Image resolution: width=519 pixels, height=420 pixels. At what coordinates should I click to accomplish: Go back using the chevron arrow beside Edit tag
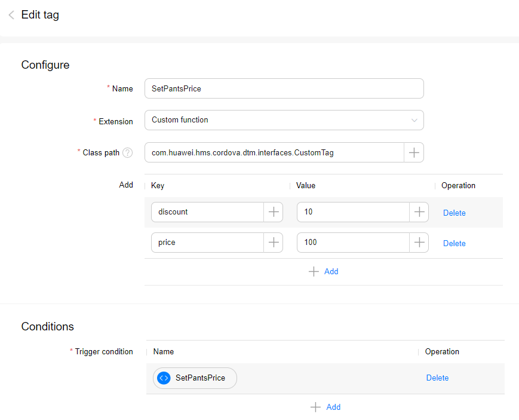10,14
